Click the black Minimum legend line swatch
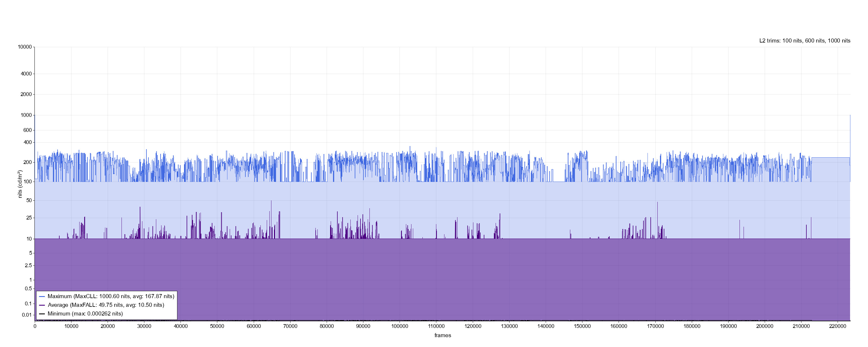 [42, 314]
